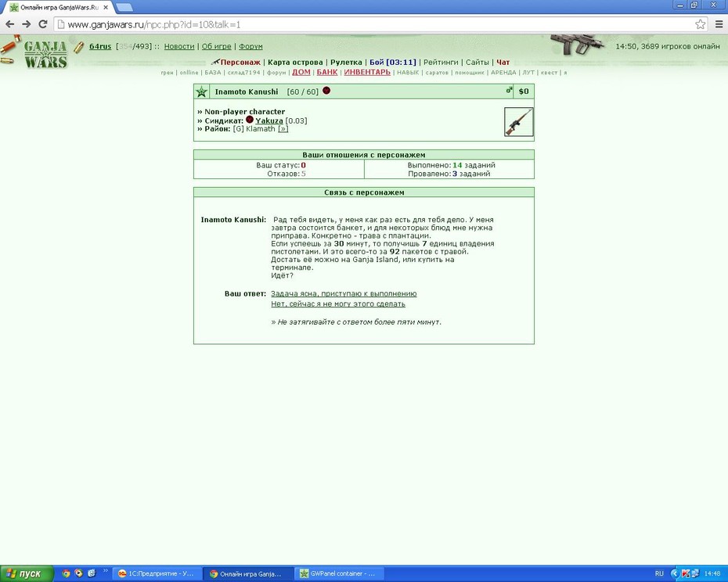Image resolution: width=728 pixels, height=582 pixels.
Task: Go forward in browser history
Action: point(27,24)
